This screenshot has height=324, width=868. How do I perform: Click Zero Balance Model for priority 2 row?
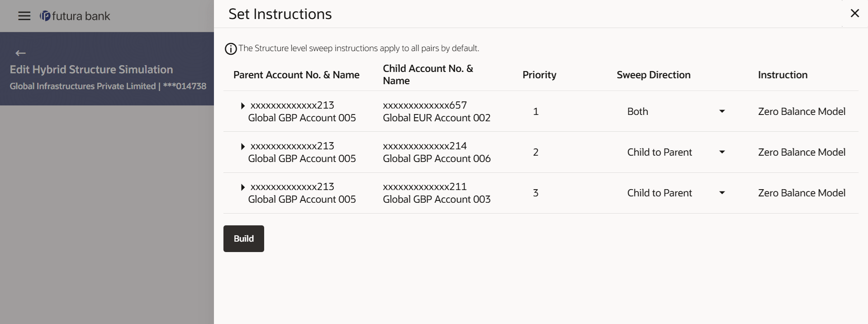tap(801, 152)
